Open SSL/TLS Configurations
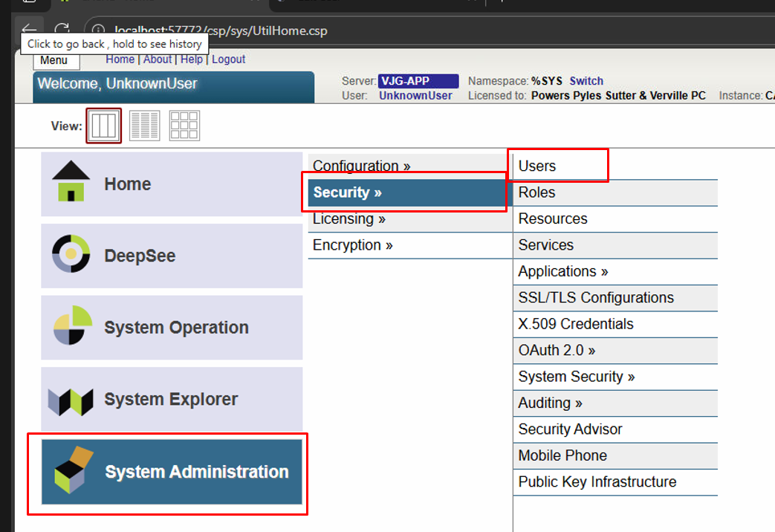This screenshot has width=775, height=532. tap(596, 298)
